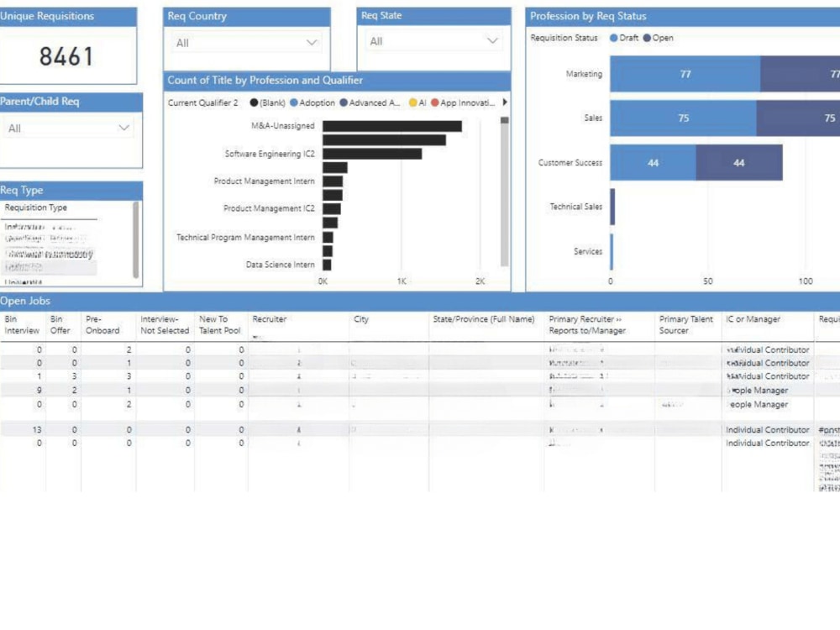840x630 pixels.
Task: Sort the Open Jobs table by City
Action: 361,319
